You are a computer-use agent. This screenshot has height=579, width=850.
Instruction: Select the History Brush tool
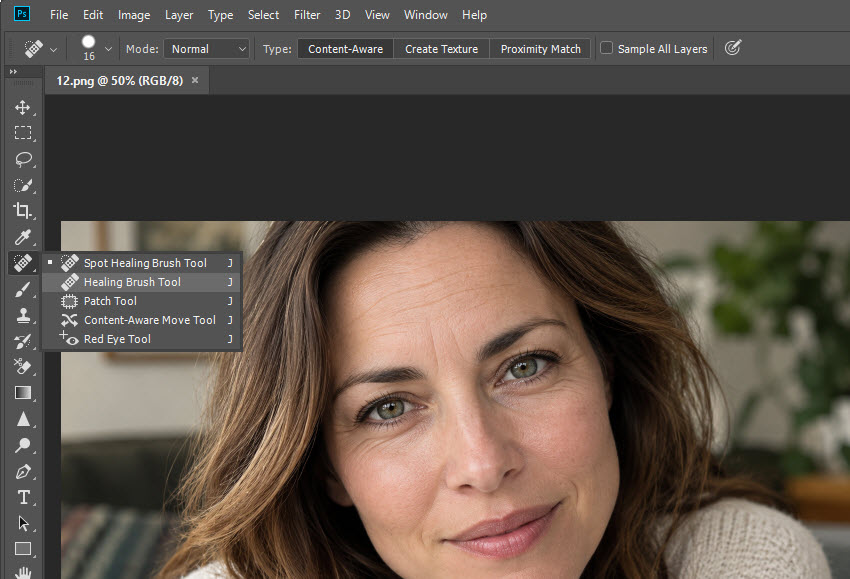pos(23,342)
